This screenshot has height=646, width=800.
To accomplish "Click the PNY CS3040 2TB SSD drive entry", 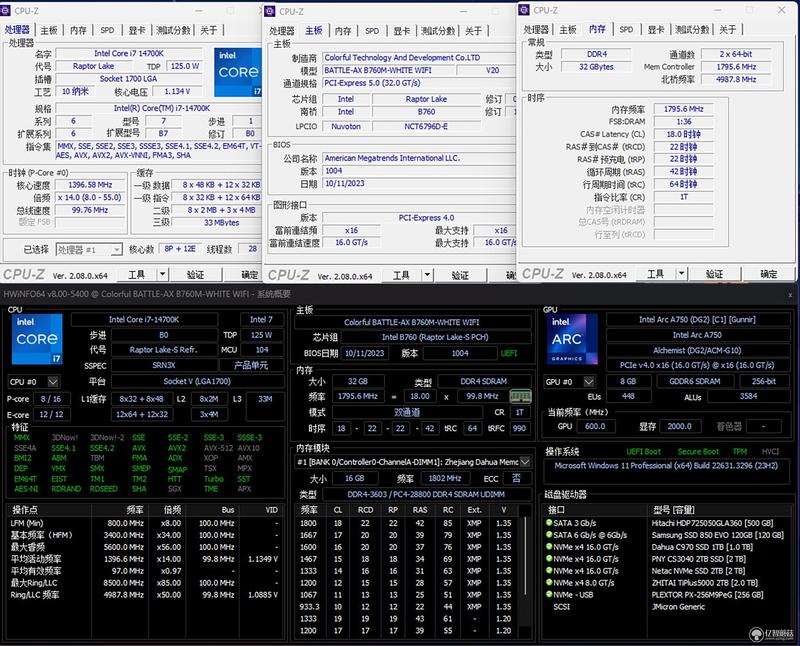I will 698,558.
